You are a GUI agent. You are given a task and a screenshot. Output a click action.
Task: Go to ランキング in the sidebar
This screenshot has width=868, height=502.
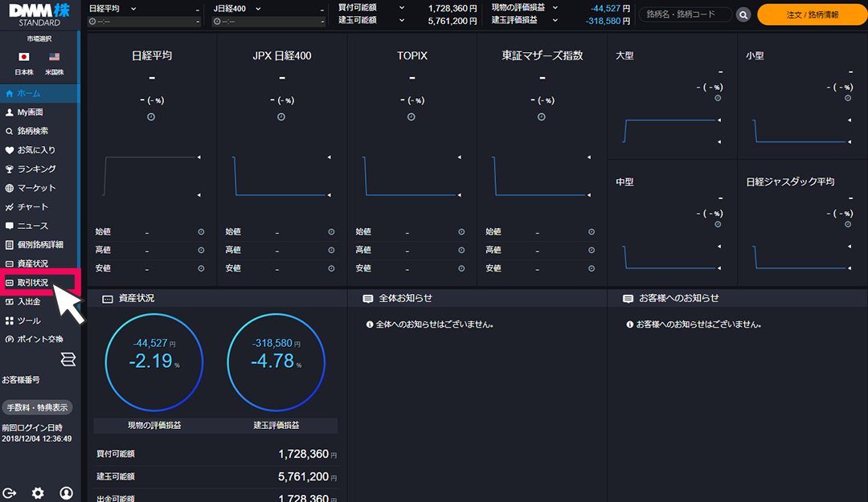point(36,169)
